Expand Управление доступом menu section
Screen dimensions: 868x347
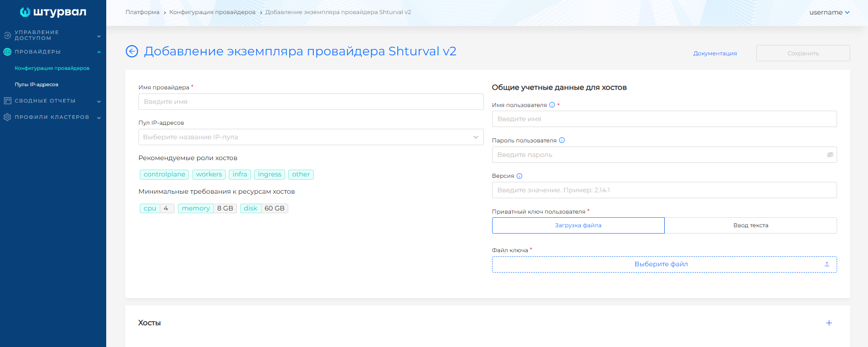[x=99, y=36]
